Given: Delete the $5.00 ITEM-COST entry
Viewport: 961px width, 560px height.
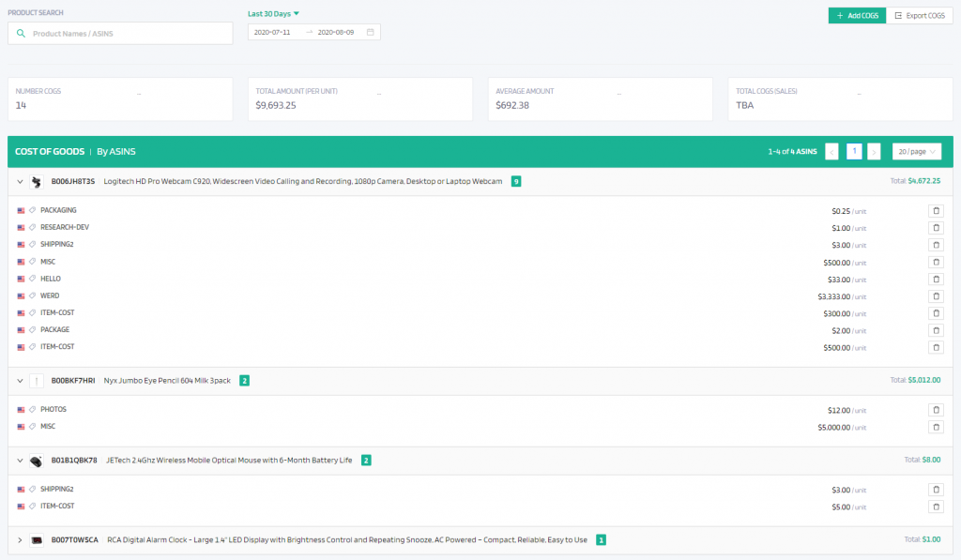Looking at the screenshot, I should 936,507.
